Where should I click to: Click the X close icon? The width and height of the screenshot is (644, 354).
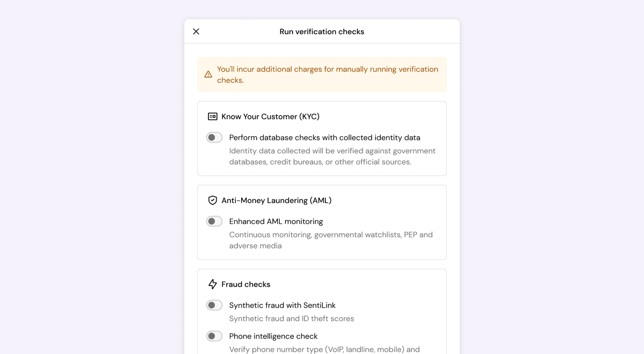click(x=196, y=31)
